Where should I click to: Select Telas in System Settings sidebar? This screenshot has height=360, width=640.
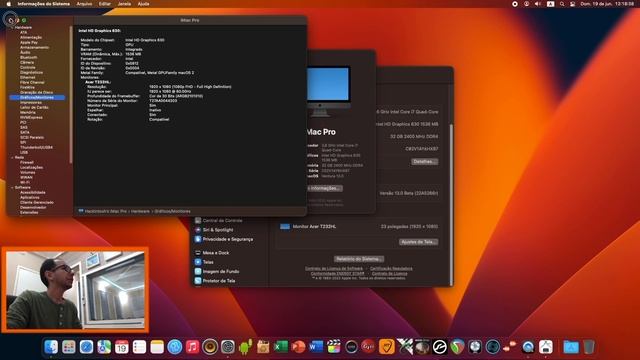[208, 262]
